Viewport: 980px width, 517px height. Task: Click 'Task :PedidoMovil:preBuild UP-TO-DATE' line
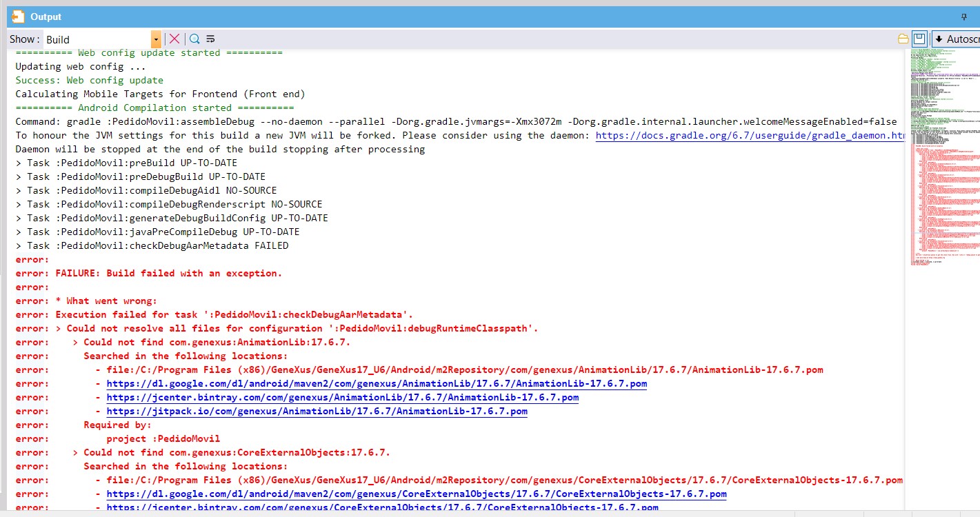[126, 163]
